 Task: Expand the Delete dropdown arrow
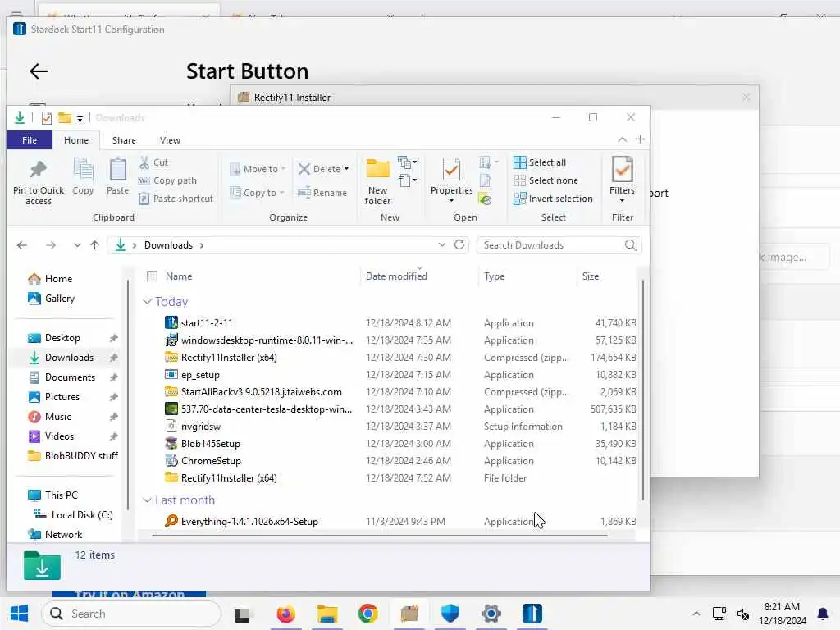(347, 169)
